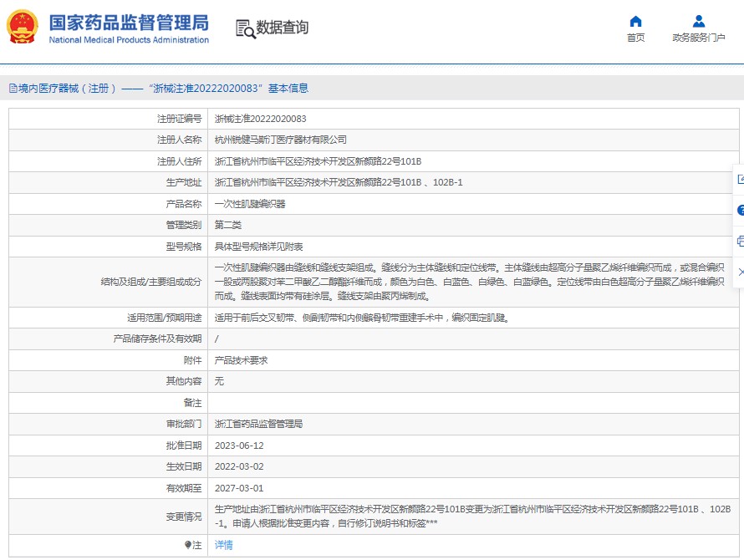Click registration number value in the 注册证编号 row

(x=261, y=119)
